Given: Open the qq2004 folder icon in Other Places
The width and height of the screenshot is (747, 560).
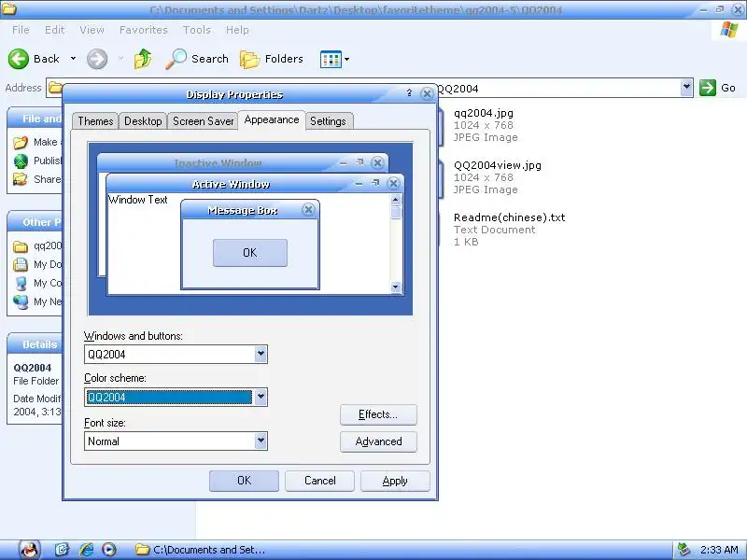Looking at the screenshot, I should (20, 246).
